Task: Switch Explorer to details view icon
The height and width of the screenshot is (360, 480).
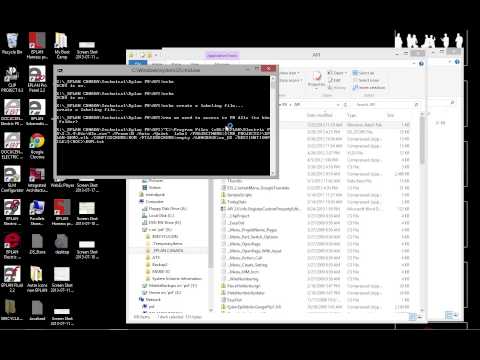Action: [412, 317]
